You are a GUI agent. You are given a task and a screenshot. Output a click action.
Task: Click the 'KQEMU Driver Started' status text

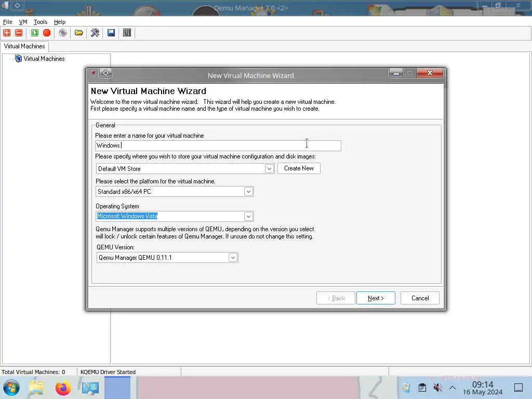(x=108, y=372)
